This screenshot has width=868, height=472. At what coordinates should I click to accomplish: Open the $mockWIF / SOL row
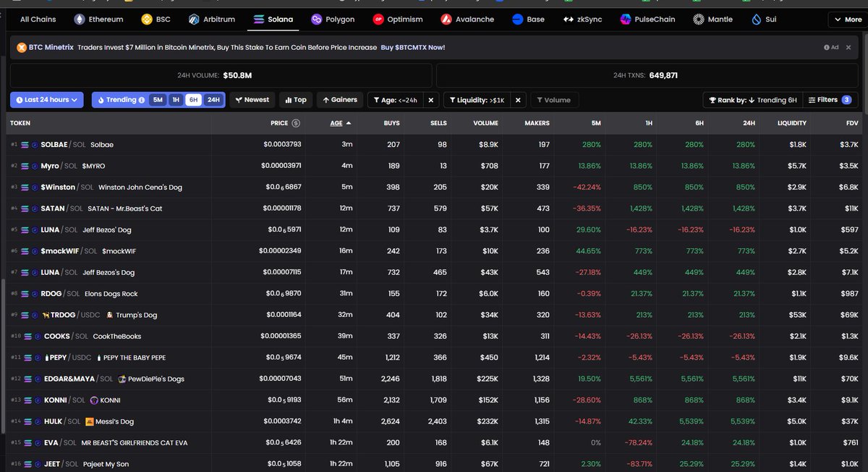[434, 251]
